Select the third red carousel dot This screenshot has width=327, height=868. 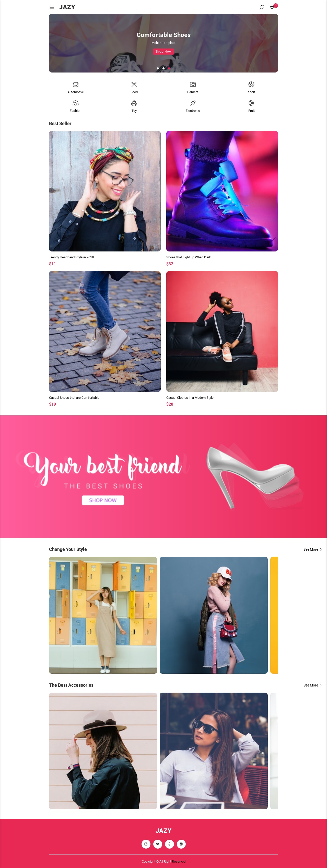pyautogui.click(x=169, y=68)
